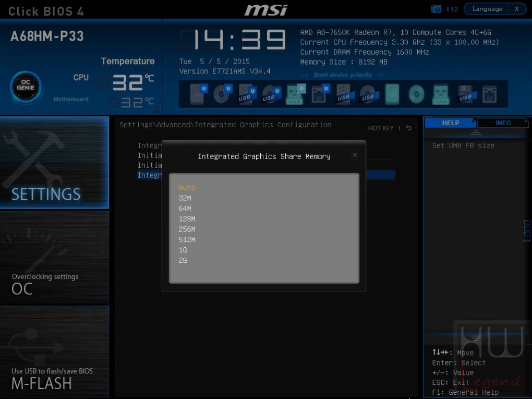Click the F12 screenshot camera icon
This screenshot has height=399, width=532.
click(436, 9)
